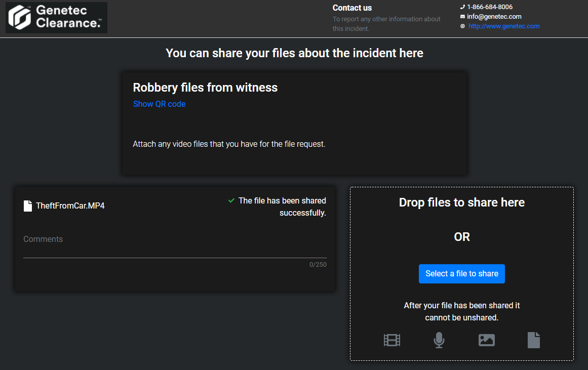Click the document file icon in drop zone
Viewport: 588px width, 370px height.
[534, 340]
